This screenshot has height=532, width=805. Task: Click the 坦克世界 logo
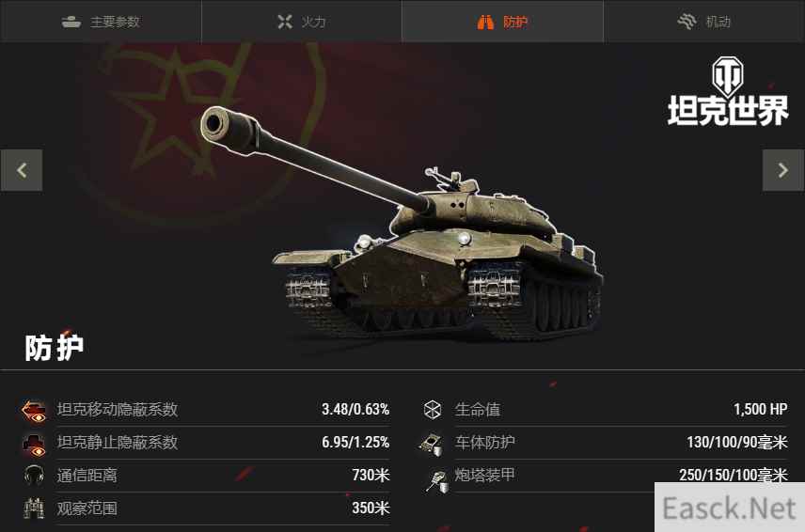click(728, 91)
